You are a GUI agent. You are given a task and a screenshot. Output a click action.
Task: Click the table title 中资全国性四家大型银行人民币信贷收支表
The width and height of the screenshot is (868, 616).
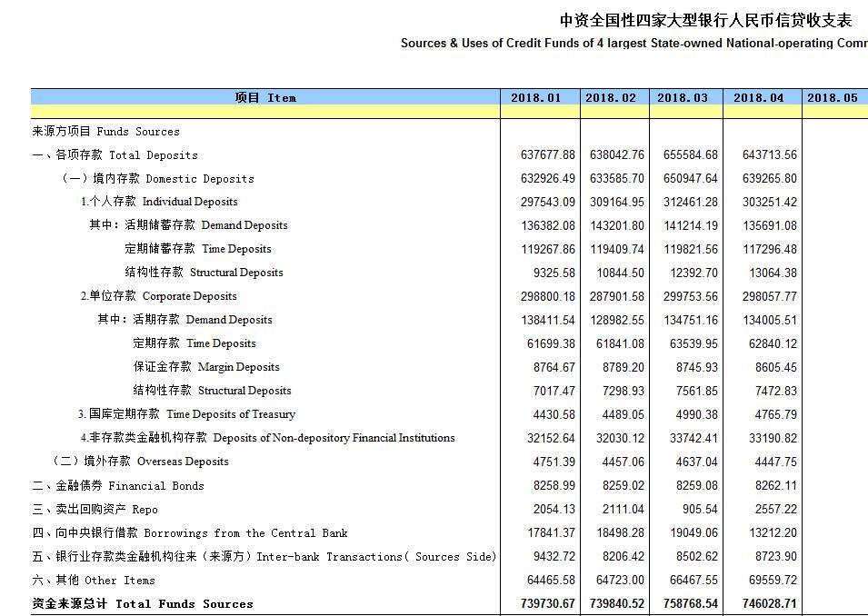point(705,20)
